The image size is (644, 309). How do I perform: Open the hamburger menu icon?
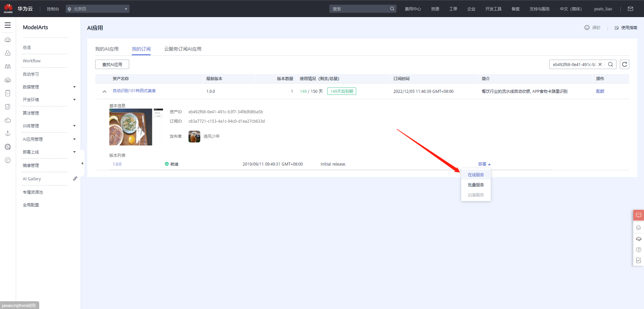(x=8, y=25)
